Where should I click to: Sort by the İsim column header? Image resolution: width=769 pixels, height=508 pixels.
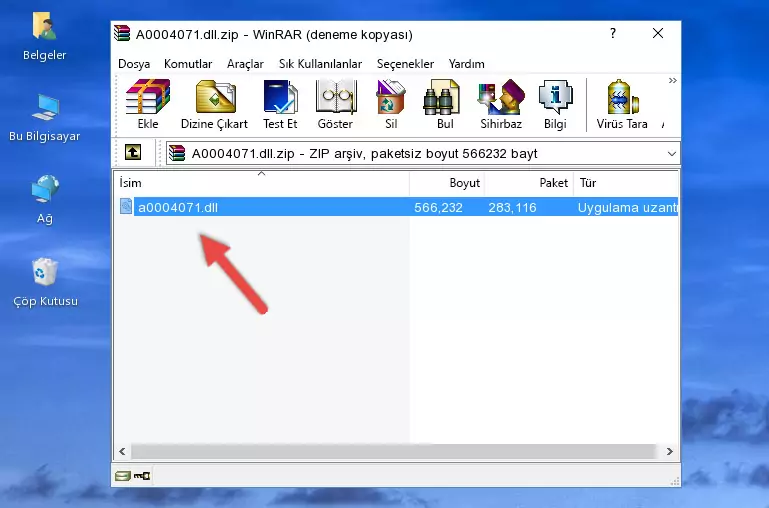pos(262,183)
